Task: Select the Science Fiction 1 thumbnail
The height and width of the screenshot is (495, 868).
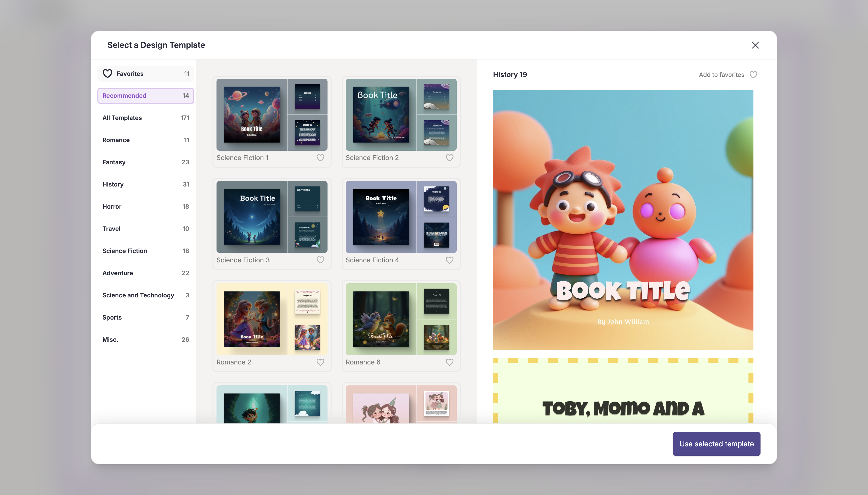Action: tap(272, 115)
